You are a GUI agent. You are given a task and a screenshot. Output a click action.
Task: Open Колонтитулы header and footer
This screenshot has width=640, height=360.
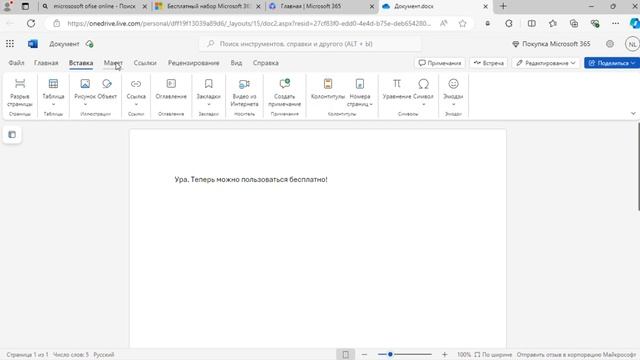tap(328, 89)
